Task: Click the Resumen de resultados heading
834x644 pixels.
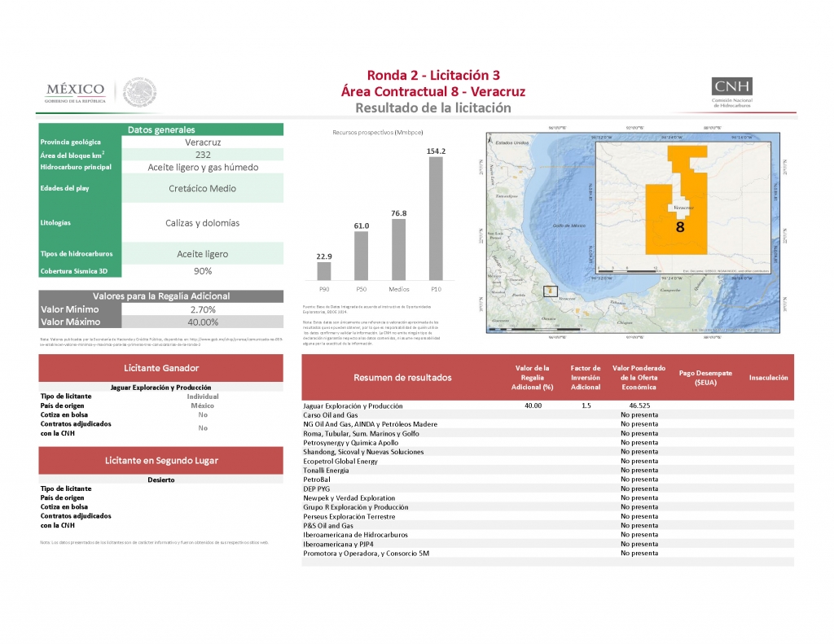Action: 402,378
